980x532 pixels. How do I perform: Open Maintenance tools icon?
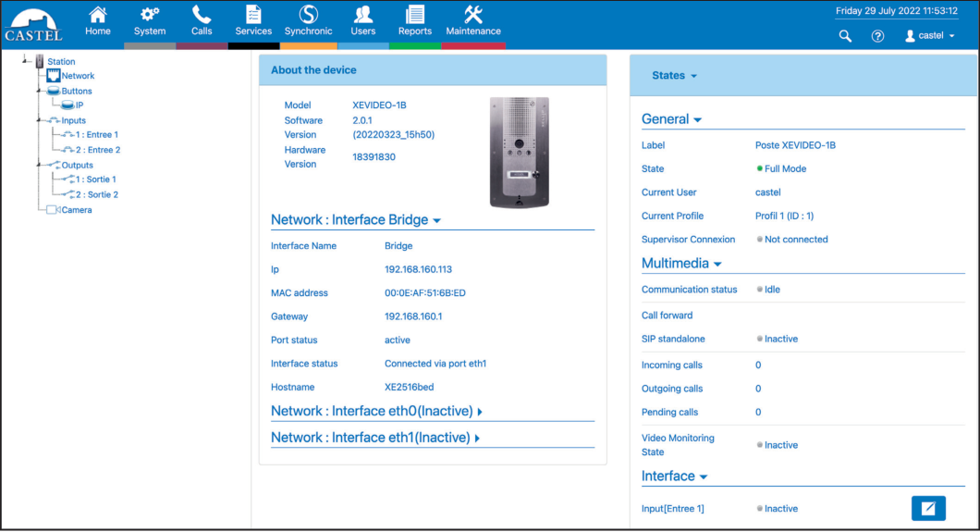tap(473, 15)
